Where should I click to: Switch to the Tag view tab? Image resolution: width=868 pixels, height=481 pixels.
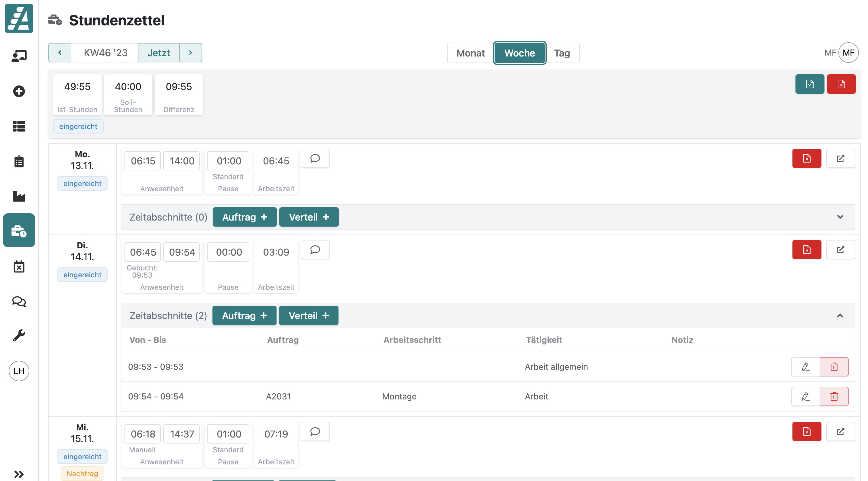pos(562,53)
